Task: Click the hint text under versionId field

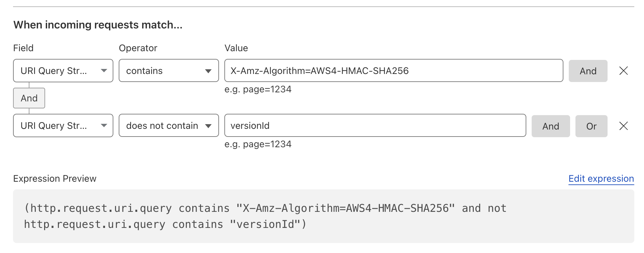Action: (258, 144)
